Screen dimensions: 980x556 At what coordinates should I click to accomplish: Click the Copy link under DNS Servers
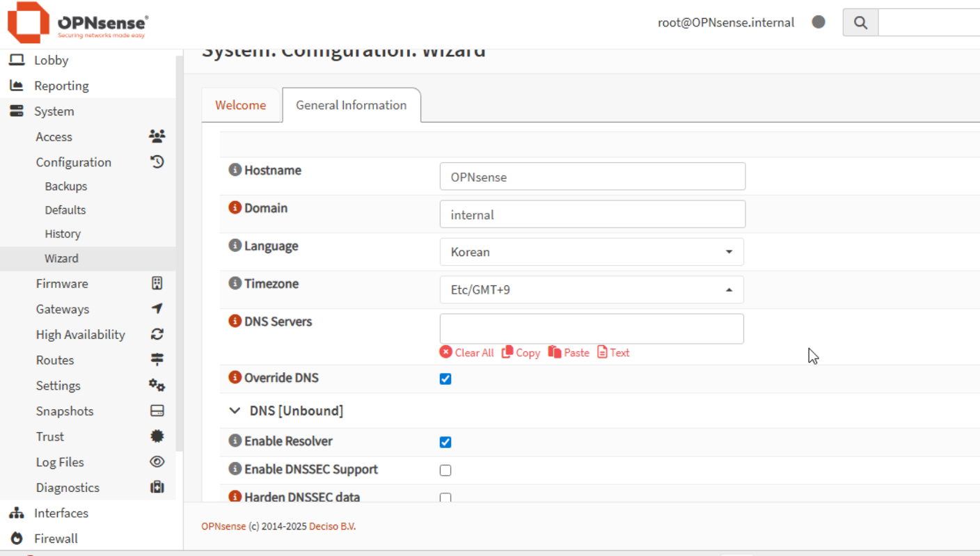[x=521, y=353]
